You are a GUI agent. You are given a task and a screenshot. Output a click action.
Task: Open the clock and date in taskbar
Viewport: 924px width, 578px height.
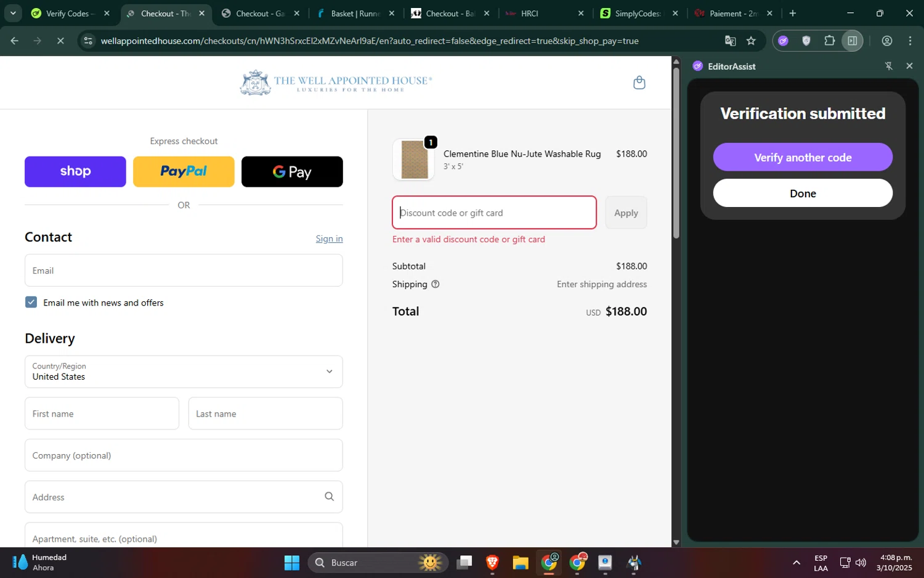tap(896, 563)
